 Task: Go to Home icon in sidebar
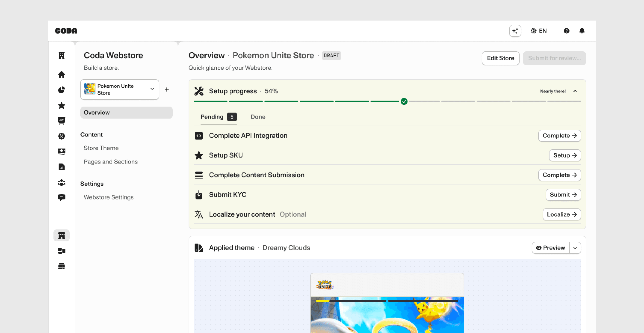(62, 74)
